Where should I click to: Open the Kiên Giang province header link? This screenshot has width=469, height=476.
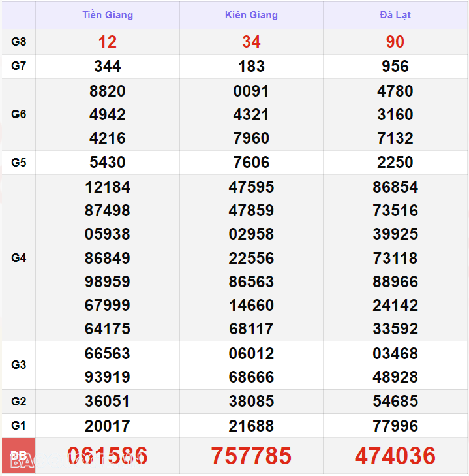[251, 15]
